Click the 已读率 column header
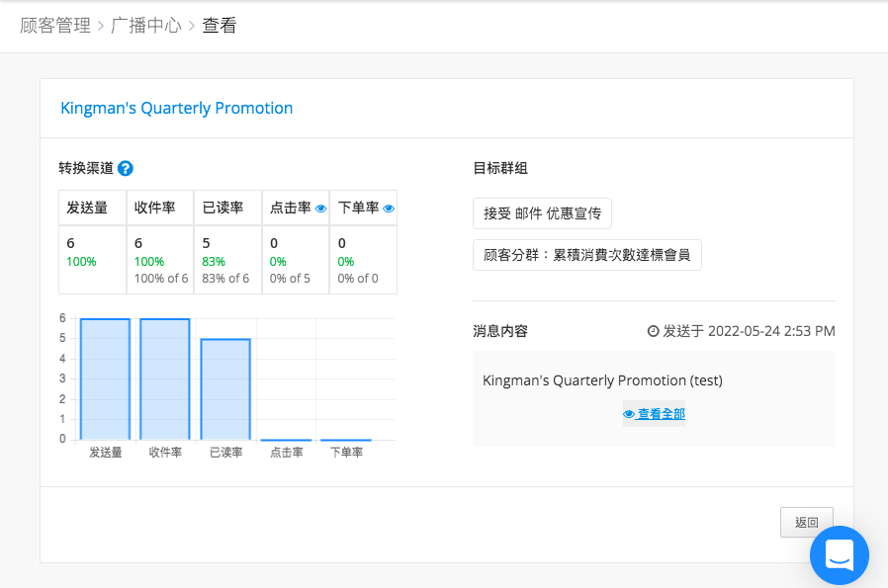Viewport: 888px width, 588px height. click(x=227, y=208)
